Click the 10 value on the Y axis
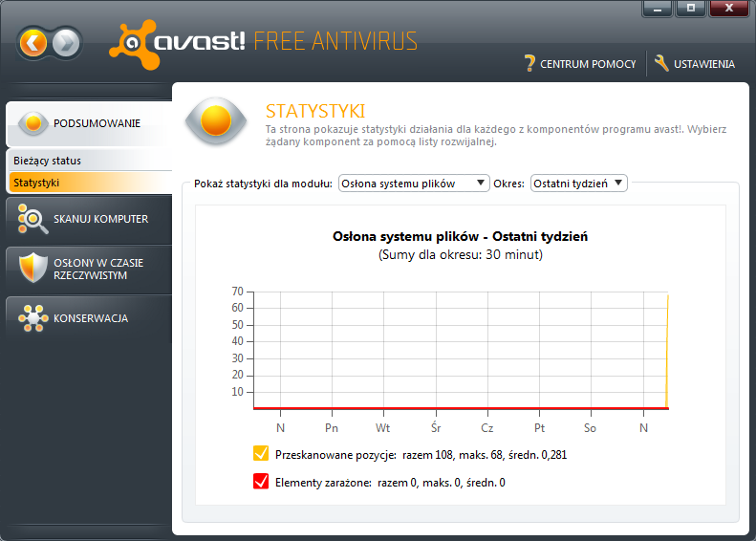 (x=238, y=392)
